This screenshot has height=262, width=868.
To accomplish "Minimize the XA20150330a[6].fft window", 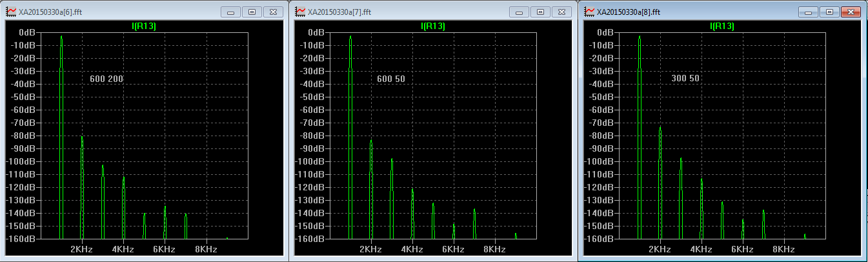I will (x=230, y=12).
